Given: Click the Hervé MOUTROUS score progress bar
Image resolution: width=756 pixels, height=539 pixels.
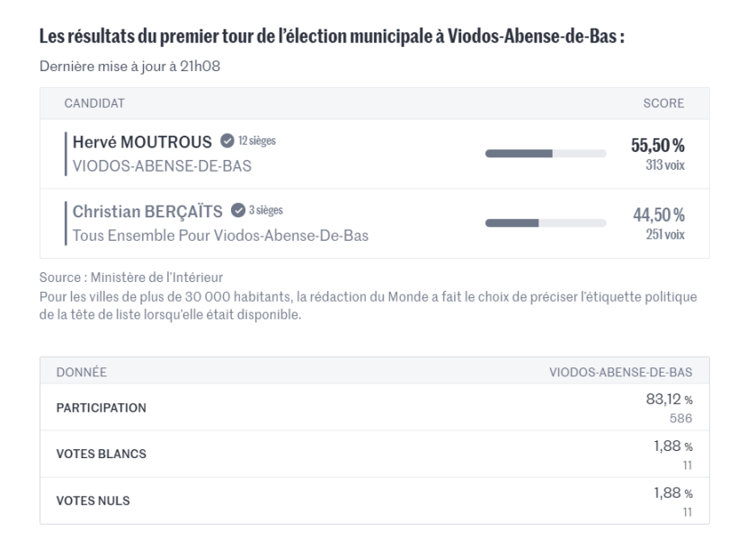Looking at the screenshot, I should click(546, 154).
